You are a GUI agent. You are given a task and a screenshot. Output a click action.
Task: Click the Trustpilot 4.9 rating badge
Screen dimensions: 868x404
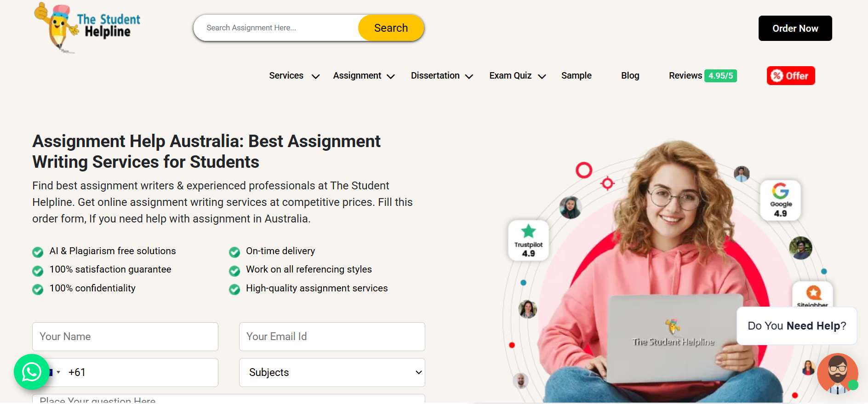coord(528,240)
